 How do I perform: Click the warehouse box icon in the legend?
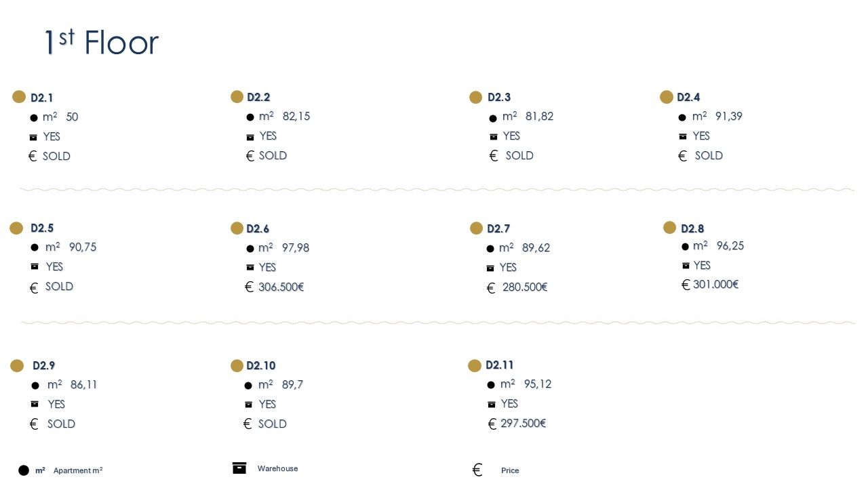239,468
